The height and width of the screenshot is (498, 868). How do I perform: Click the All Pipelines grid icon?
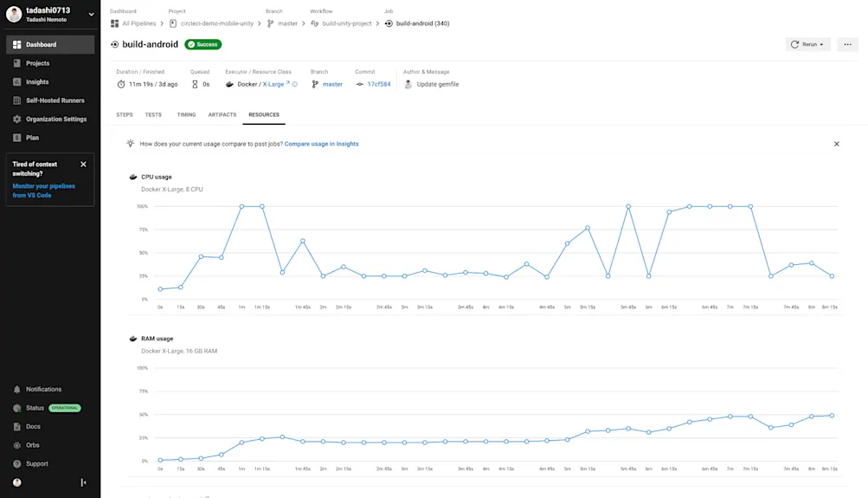click(x=114, y=23)
